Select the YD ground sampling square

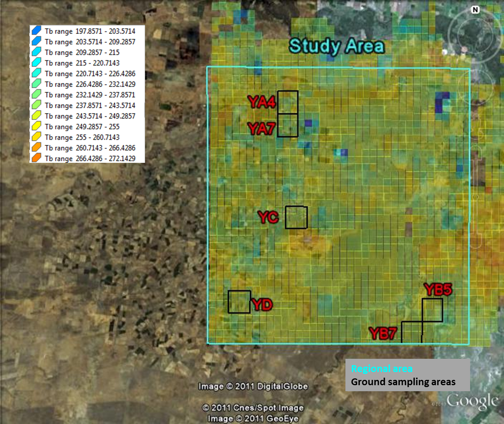(239, 302)
